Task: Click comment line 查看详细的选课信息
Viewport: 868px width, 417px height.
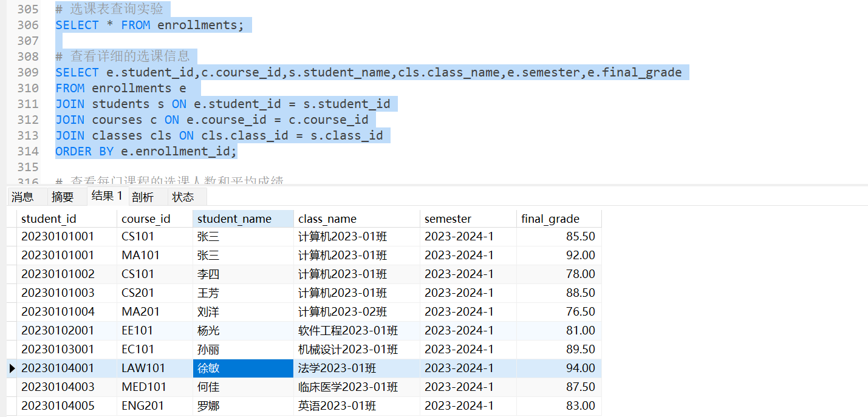Action: coord(123,56)
